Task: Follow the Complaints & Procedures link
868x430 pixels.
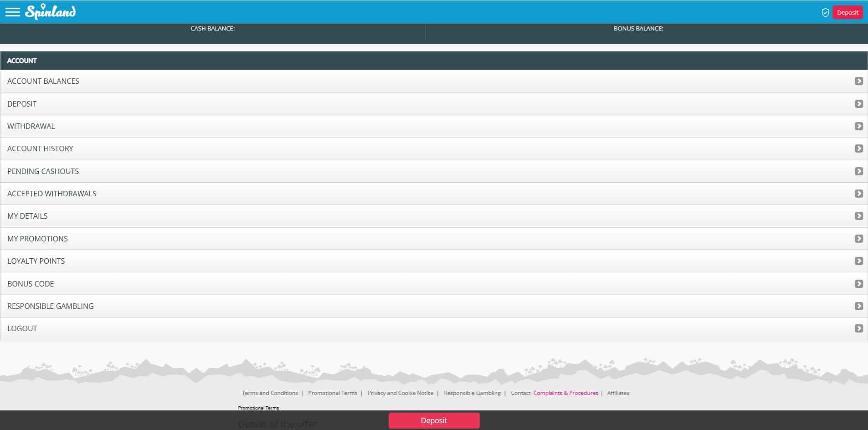Action: pyautogui.click(x=565, y=393)
